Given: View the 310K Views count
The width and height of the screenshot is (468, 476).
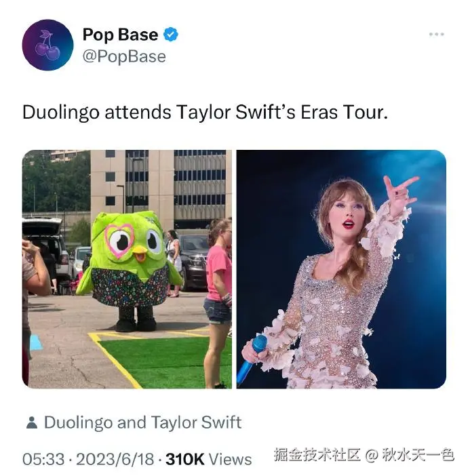Looking at the screenshot, I should pyautogui.click(x=209, y=459).
